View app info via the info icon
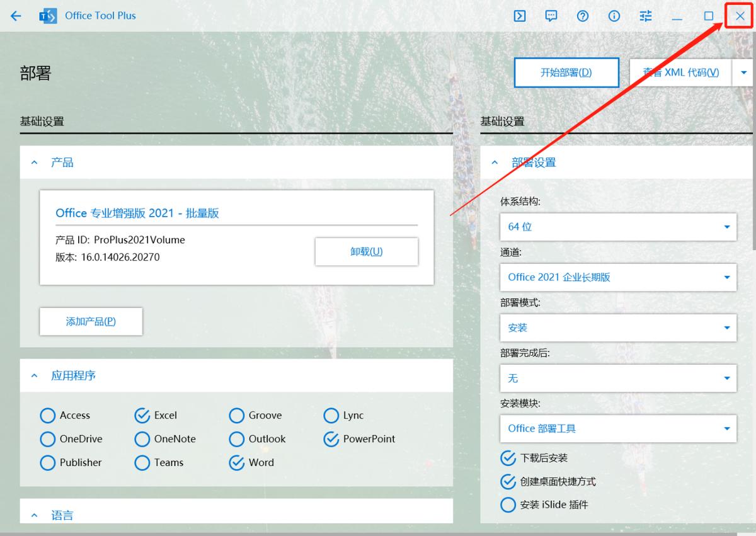Viewport: 756px width, 536px height. [614, 16]
